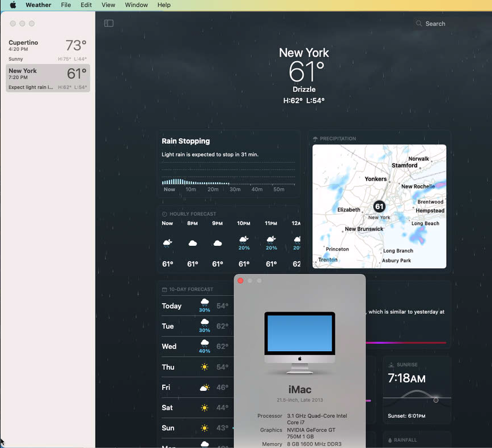Click the Processor value in About window
492x448 pixels.
pyautogui.click(x=317, y=419)
